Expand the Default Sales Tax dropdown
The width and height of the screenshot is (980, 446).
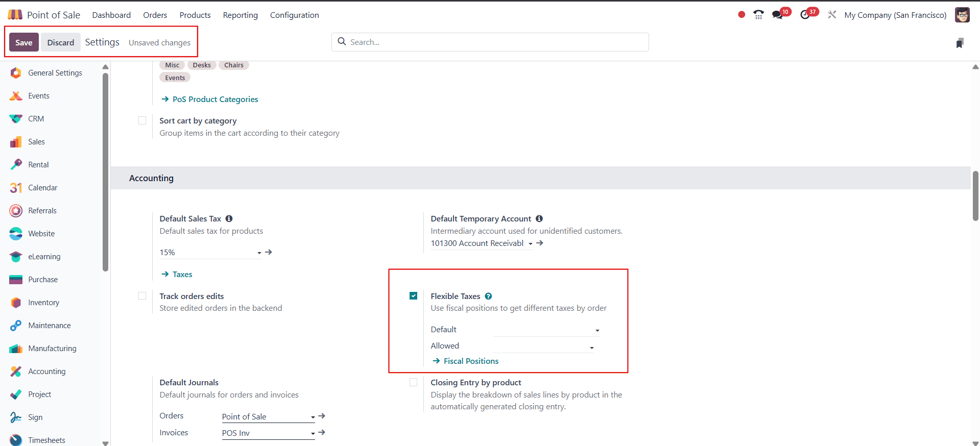click(x=259, y=253)
